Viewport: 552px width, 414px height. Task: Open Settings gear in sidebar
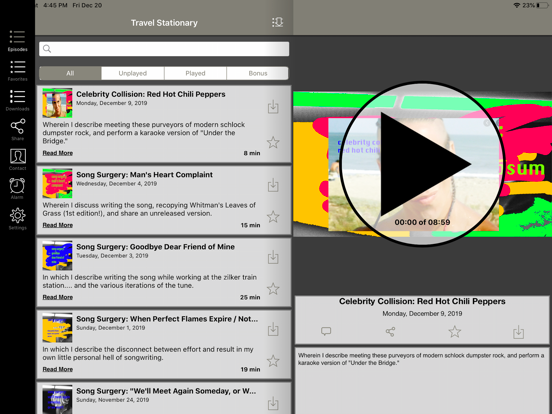pos(17,219)
